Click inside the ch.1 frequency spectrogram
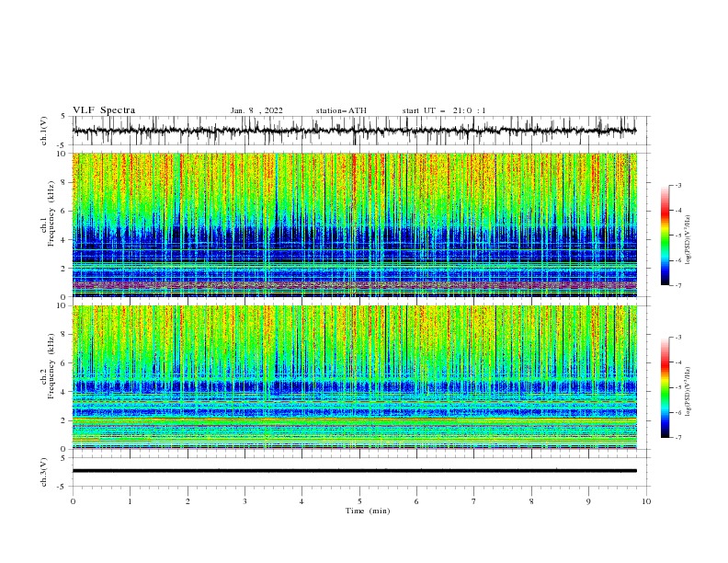This screenshot has width=728, height=563. (x=354, y=224)
